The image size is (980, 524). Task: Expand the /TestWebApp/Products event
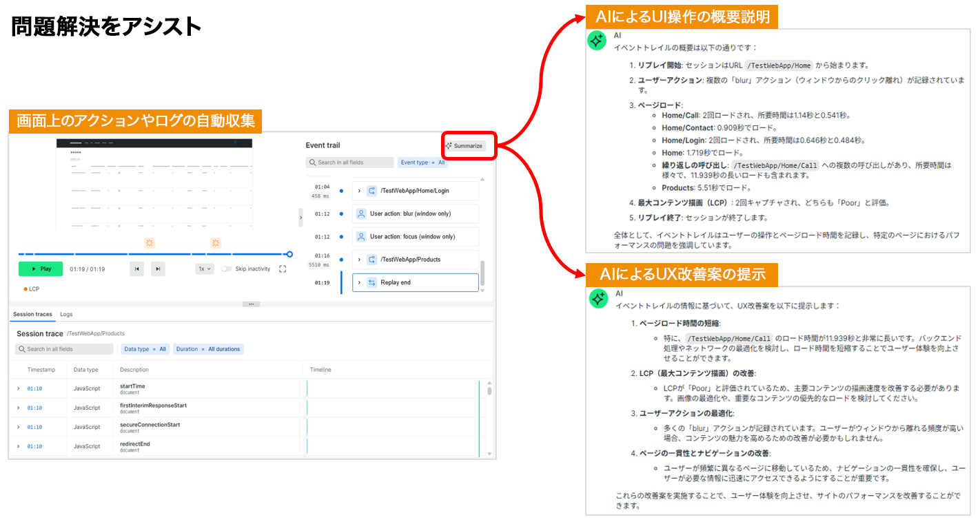pos(359,260)
